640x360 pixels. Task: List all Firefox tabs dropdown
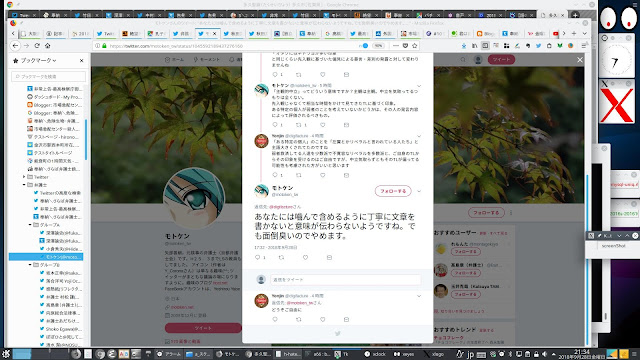pos(584,33)
